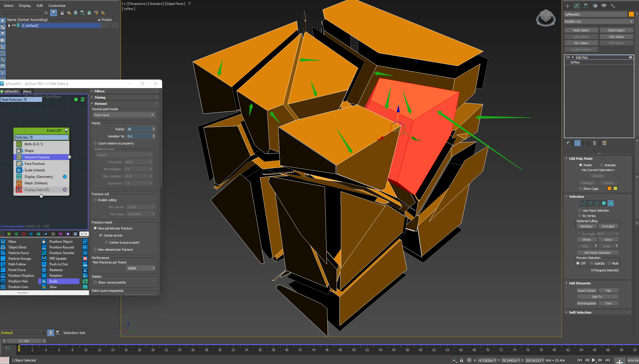Open the Voronoi point mode dropdown

[124, 115]
